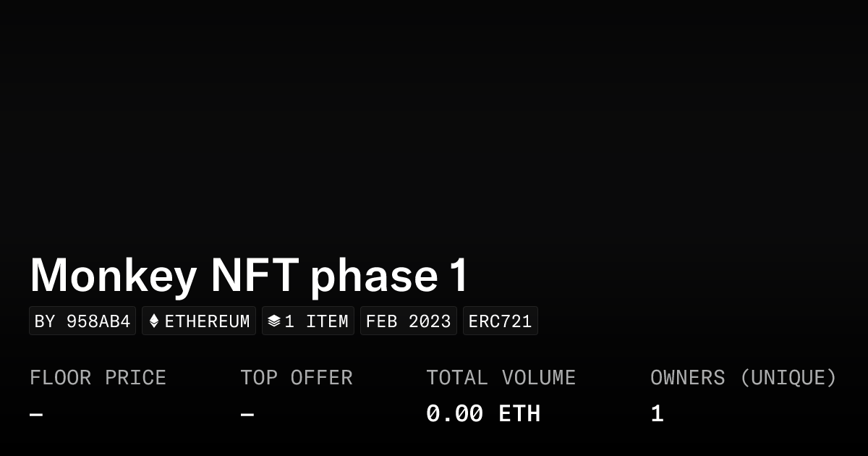Click the 0.00 ETH volume value
868x456 pixels.
coord(482,414)
